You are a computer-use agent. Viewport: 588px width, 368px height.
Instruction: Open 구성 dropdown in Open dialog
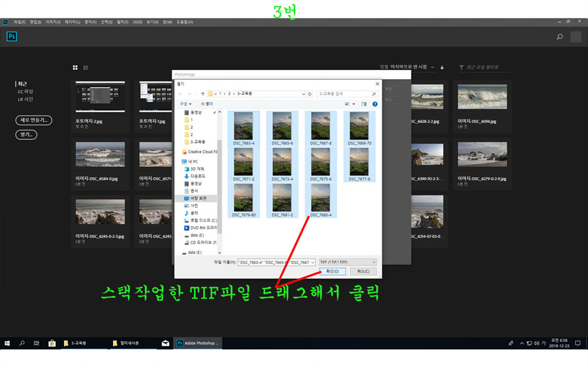186,104
